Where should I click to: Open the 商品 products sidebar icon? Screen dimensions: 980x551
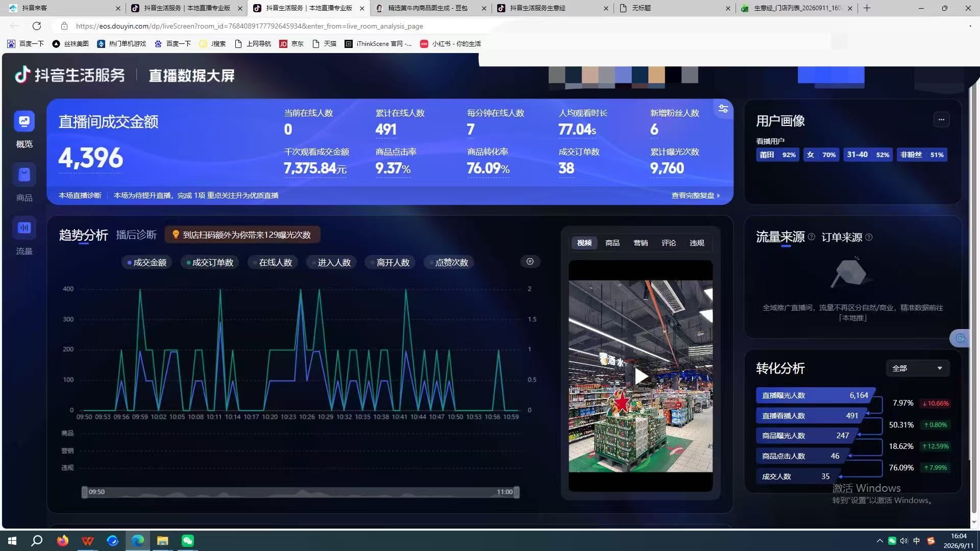24,175
